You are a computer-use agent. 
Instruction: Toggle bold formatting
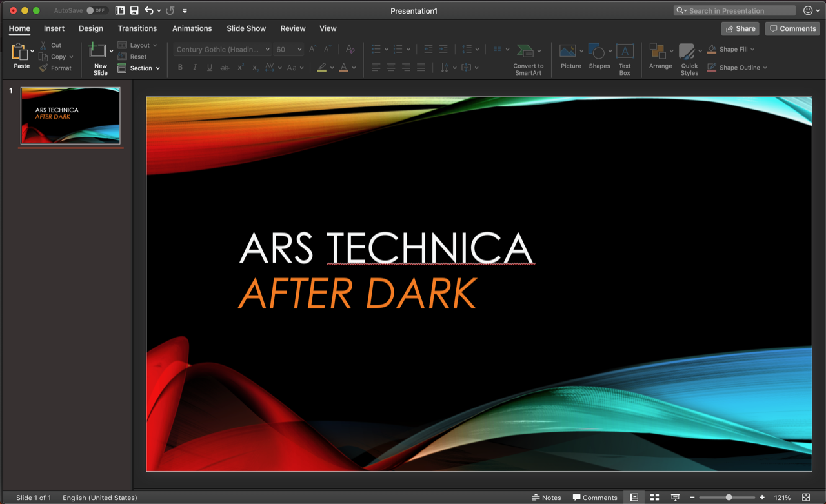coord(180,67)
